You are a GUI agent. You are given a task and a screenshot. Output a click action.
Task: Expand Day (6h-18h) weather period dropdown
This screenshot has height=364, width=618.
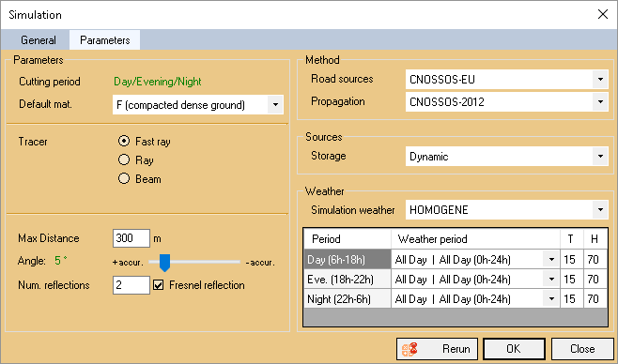pos(551,259)
